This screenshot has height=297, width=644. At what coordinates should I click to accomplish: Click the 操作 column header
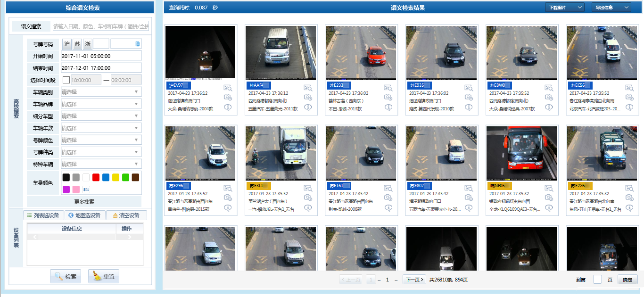click(127, 229)
